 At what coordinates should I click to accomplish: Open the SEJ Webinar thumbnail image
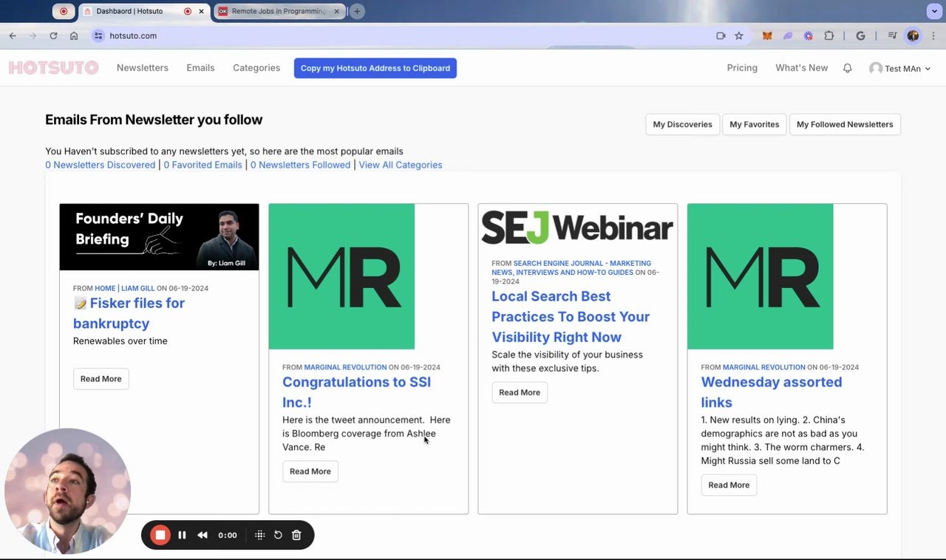577,227
